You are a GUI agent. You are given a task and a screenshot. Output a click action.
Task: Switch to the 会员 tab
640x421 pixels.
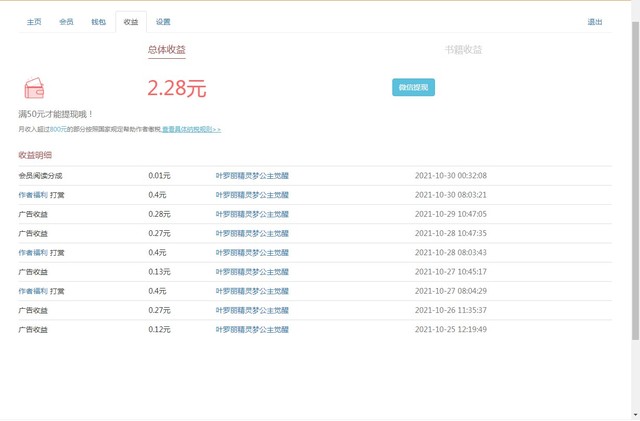(x=66, y=21)
